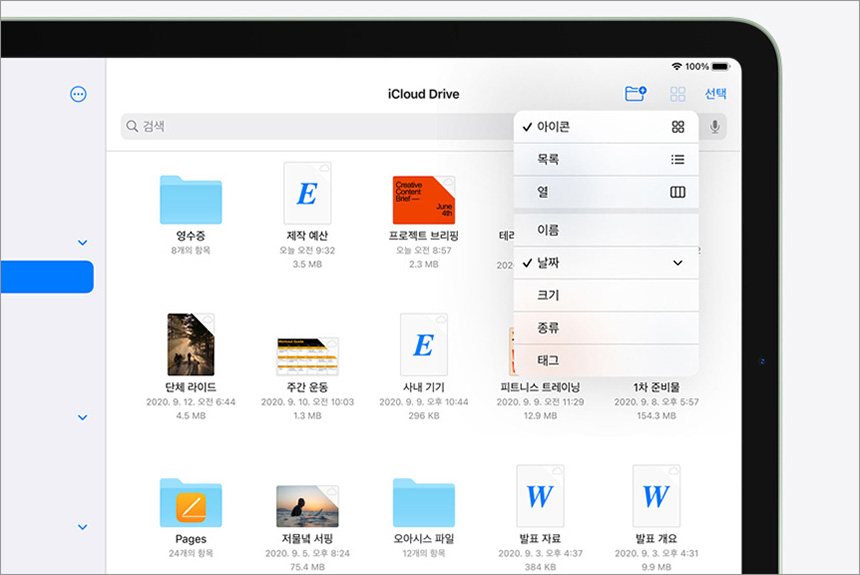The image size is (860, 575).
Task: Click the 피트니스 트레이닝 file name
Action: coord(540,387)
